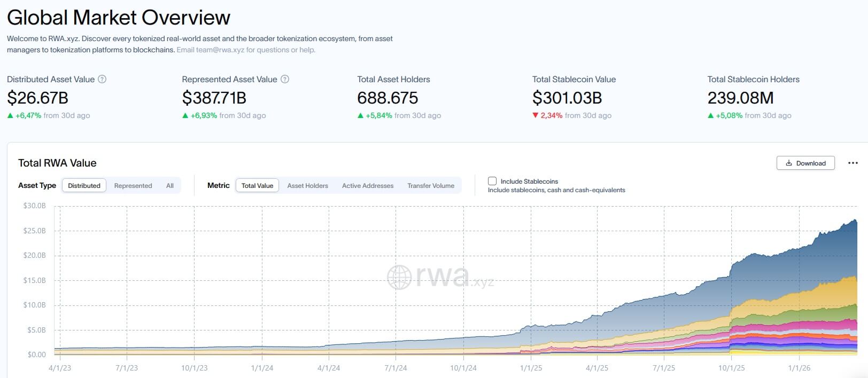This screenshot has width=868, height=378.
Task: Show the Transfer Volume metric
Action: [x=431, y=186]
